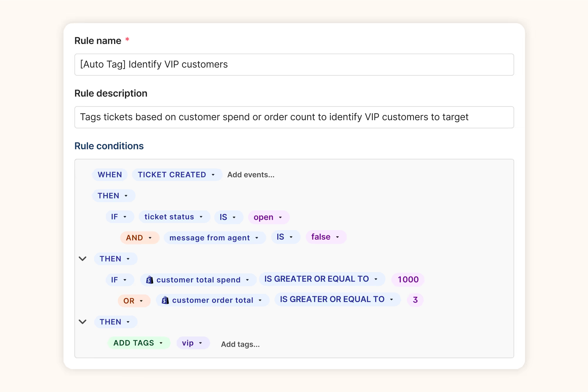
Task: Change the open status value dropdown
Action: point(268,217)
